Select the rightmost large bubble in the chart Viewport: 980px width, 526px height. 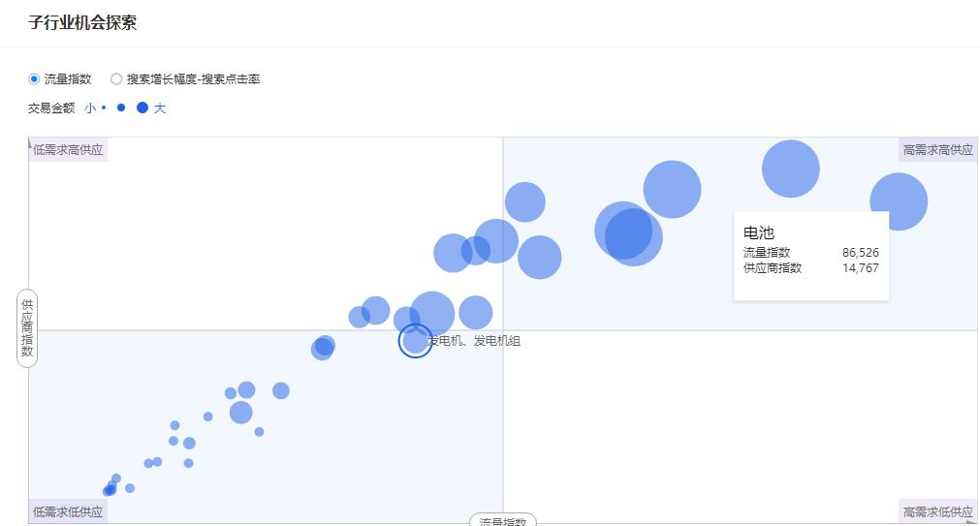(899, 201)
